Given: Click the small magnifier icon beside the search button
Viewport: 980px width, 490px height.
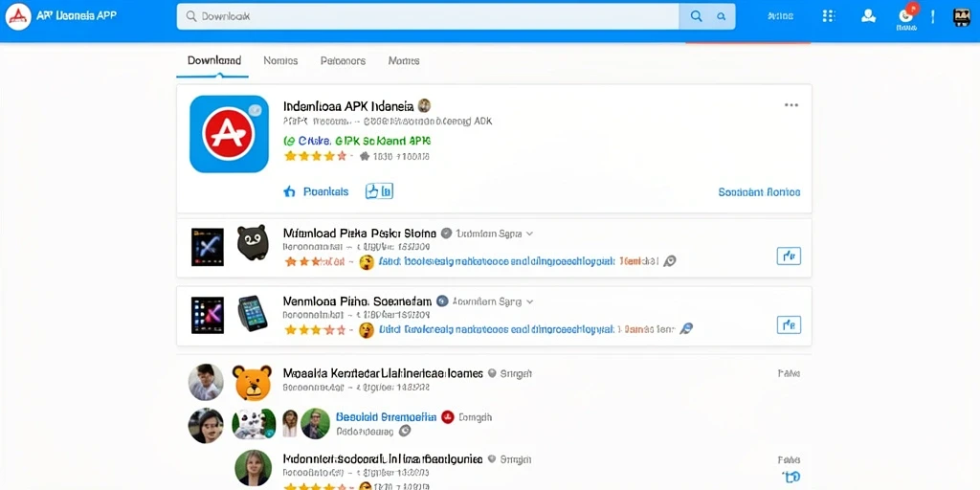Looking at the screenshot, I should tap(722, 17).
